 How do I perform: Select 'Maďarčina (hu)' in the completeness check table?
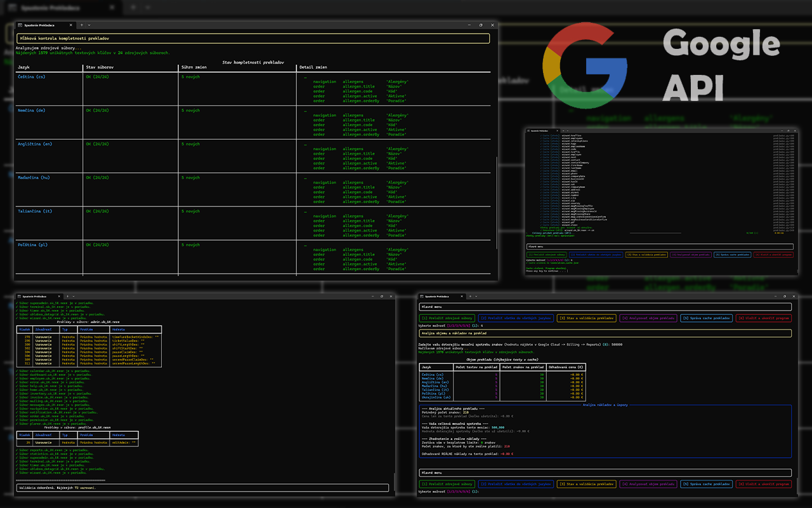[34, 178]
